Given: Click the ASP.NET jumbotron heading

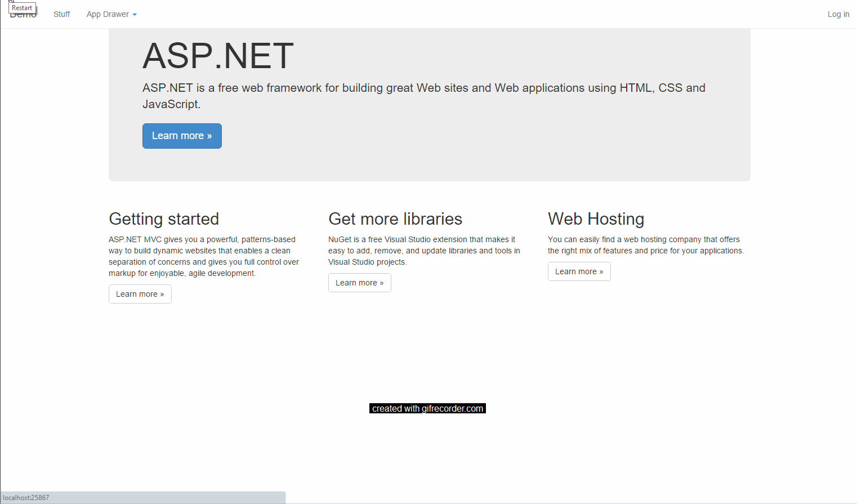Looking at the screenshot, I should coord(218,56).
